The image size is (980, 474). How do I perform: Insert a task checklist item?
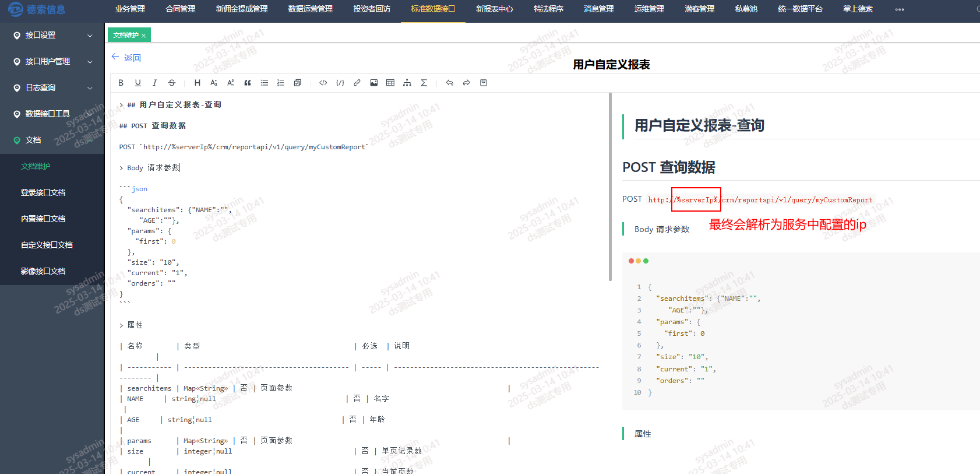[298, 83]
